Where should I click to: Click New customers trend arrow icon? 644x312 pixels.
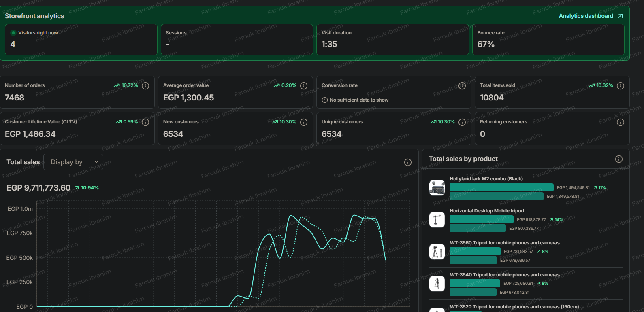(275, 122)
